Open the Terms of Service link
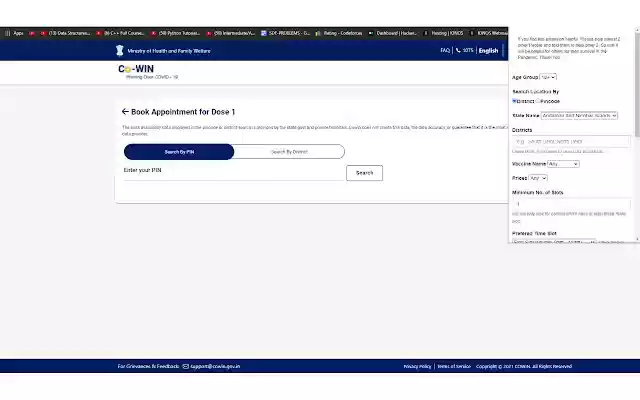Screen dimensions: 640x400 tap(454, 366)
